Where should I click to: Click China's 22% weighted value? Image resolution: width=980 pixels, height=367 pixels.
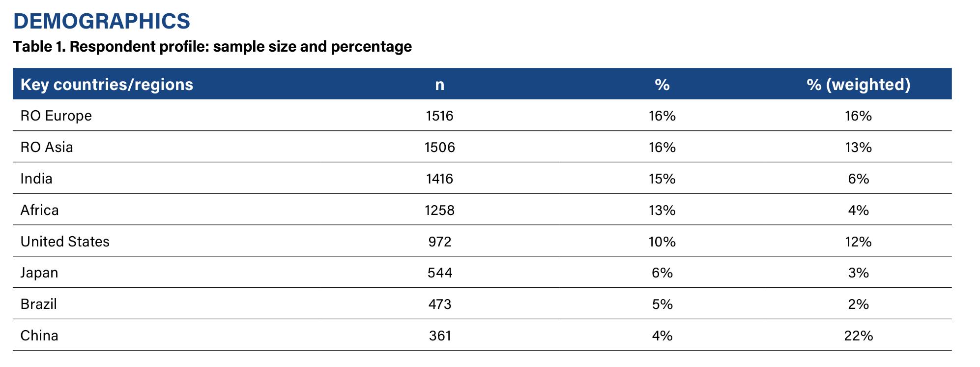[x=859, y=336]
